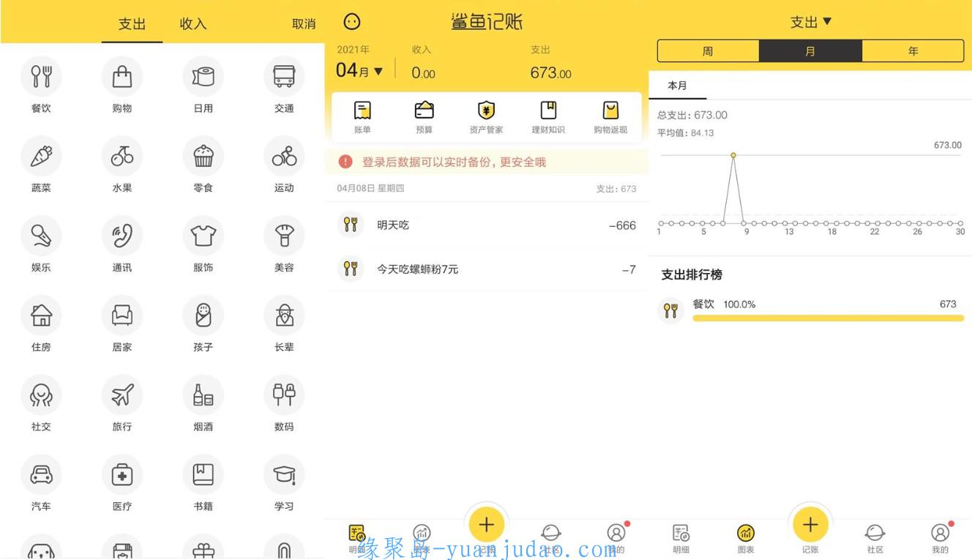Open the 购物返现 cashback shortcut
Screen dimensions: 972x560
pyautogui.click(x=610, y=117)
